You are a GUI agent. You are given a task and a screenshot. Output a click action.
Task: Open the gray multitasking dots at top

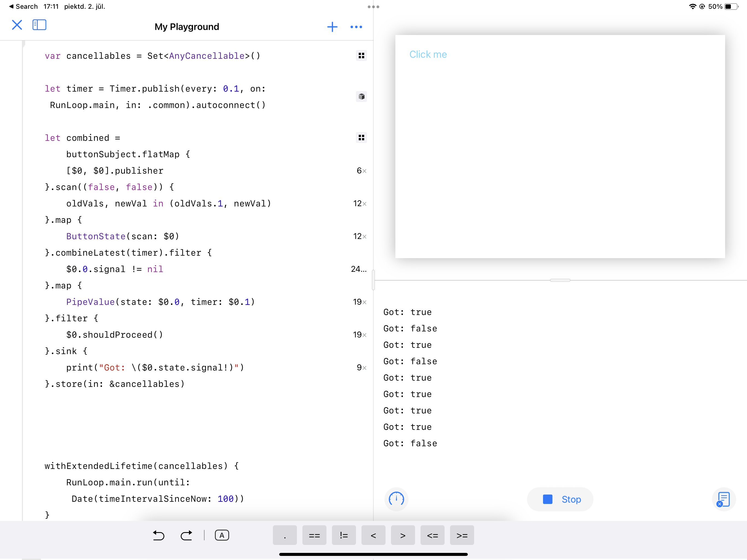pos(373,7)
